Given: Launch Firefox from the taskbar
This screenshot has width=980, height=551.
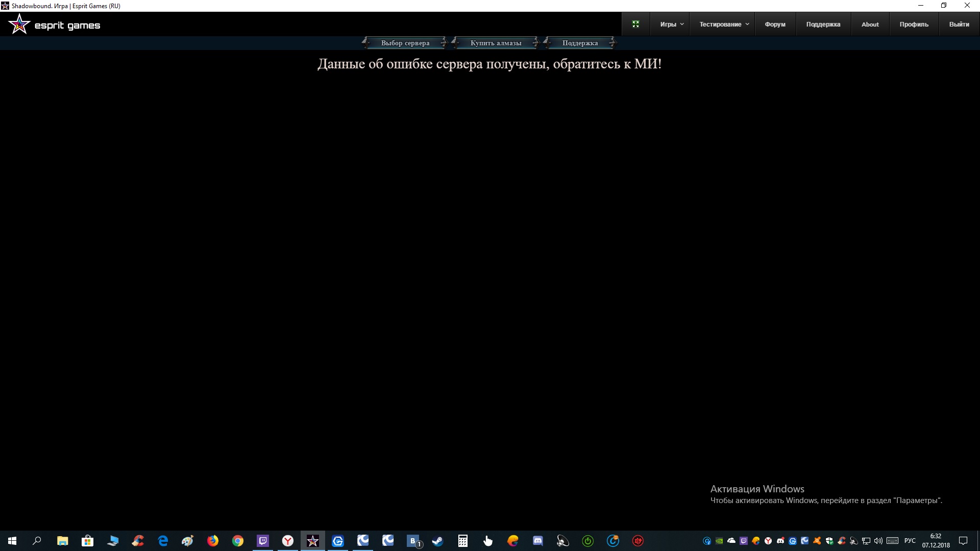Looking at the screenshot, I should pyautogui.click(x=213, y=541).
